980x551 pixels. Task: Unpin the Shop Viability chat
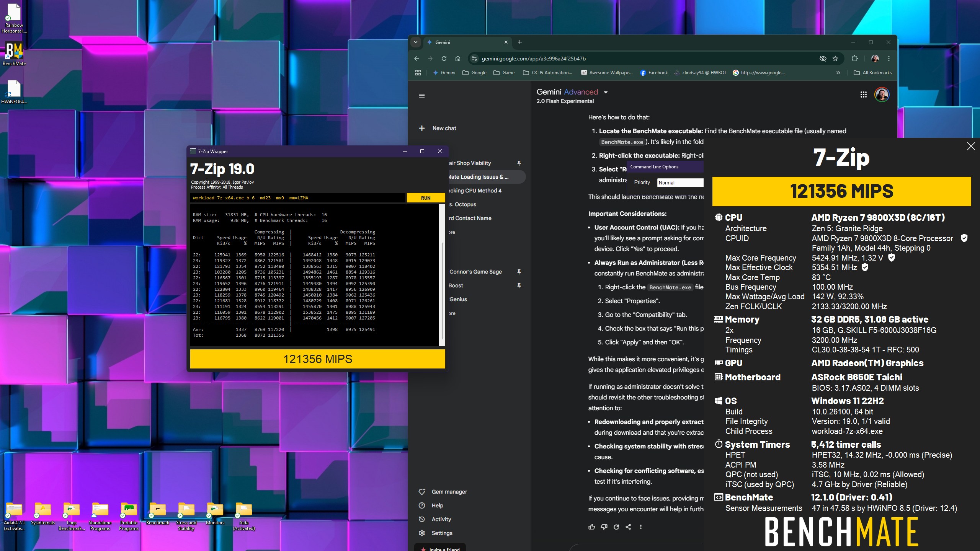tap(519, 163)
